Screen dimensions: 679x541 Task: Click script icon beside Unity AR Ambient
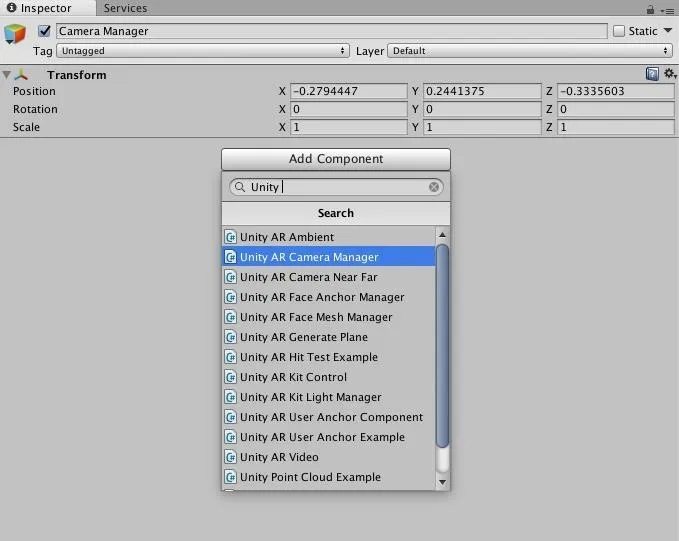coord(230,237)
